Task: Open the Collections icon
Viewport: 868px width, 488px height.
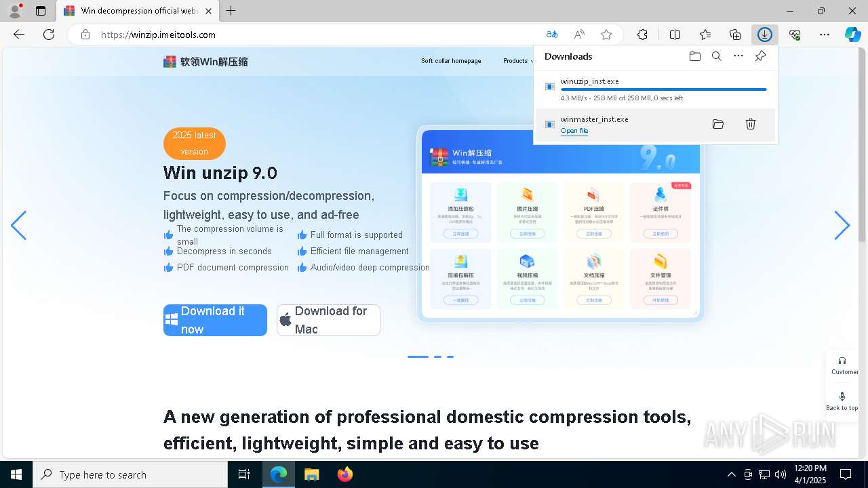Action: click(x=735, y=35)
